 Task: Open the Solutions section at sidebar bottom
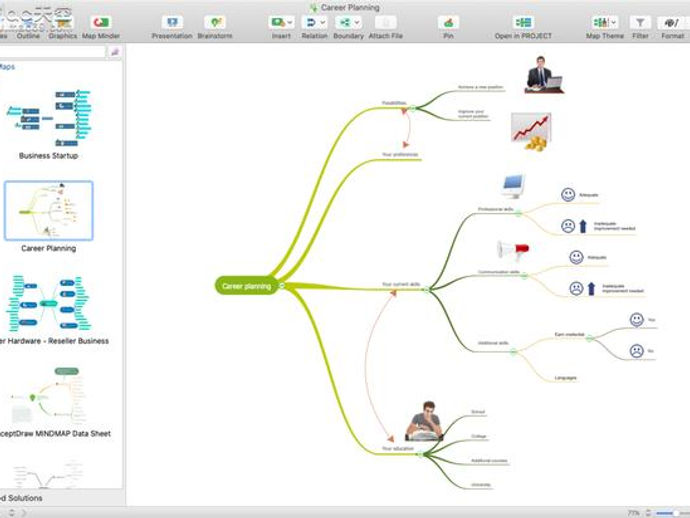click(x=21, y=498)
